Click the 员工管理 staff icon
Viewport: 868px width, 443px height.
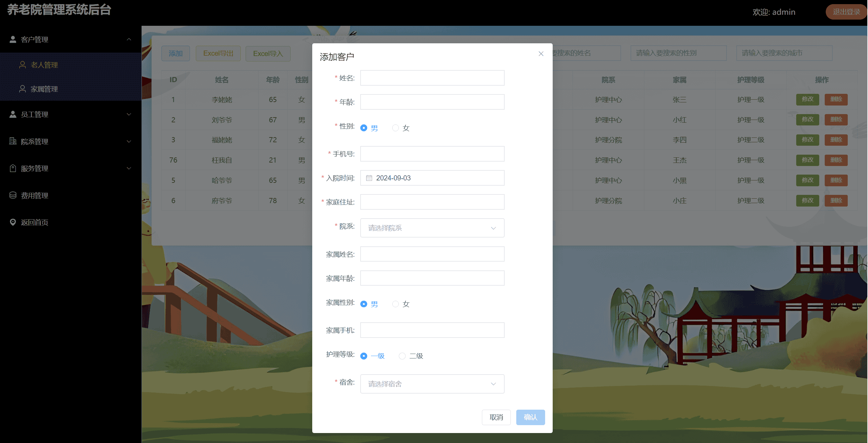13,114
